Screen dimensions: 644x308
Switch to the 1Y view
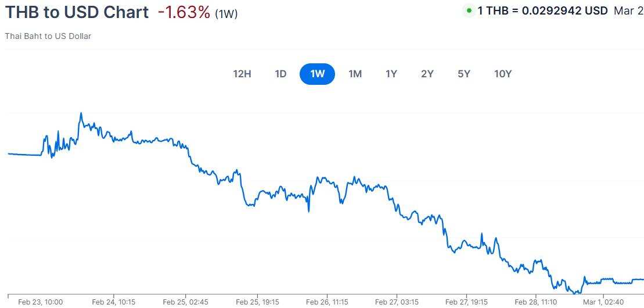click(391, 74)
